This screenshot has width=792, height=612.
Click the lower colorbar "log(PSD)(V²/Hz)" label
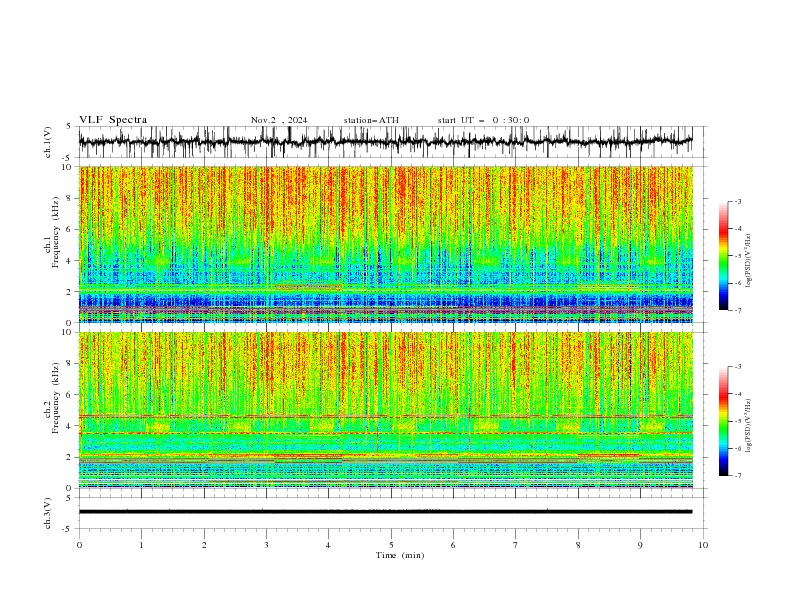click(749, 426)
